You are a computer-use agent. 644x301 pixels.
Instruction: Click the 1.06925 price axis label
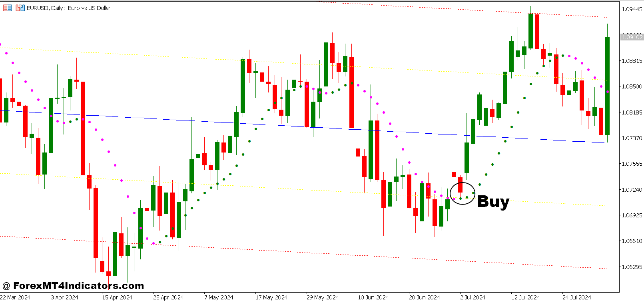tap(632, 215)
